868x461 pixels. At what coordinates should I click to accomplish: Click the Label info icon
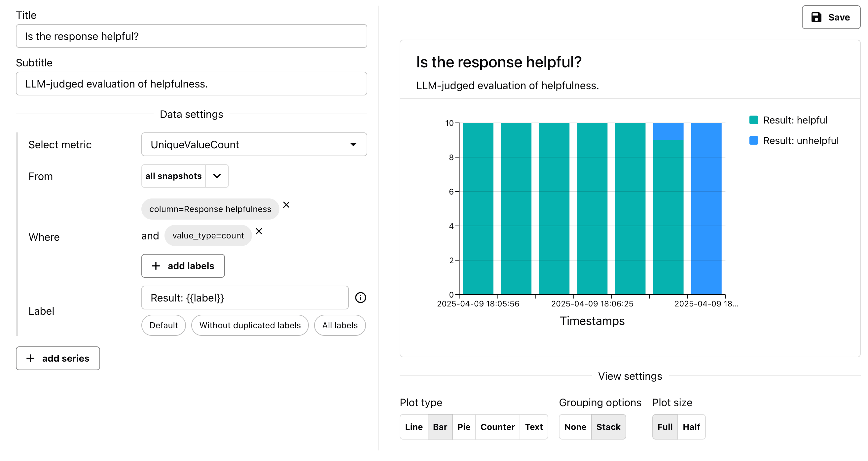coord(360,298)
